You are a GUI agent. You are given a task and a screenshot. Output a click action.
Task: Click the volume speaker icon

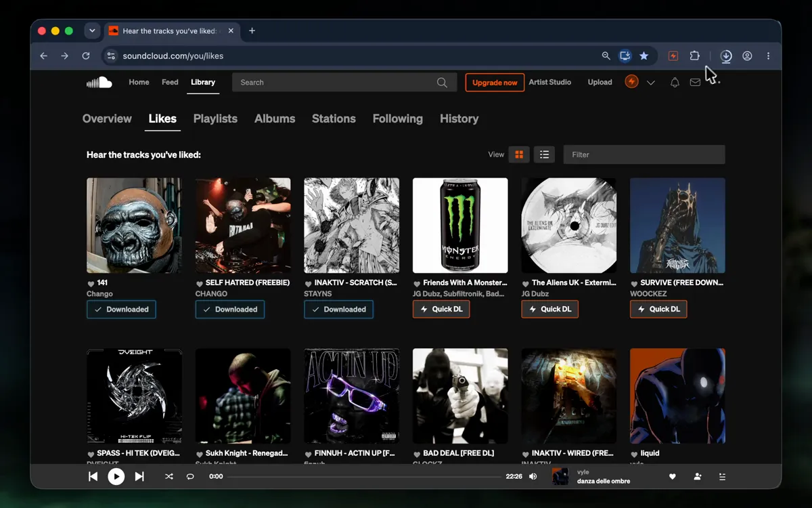pyautogui.click(x=533, y=477)
